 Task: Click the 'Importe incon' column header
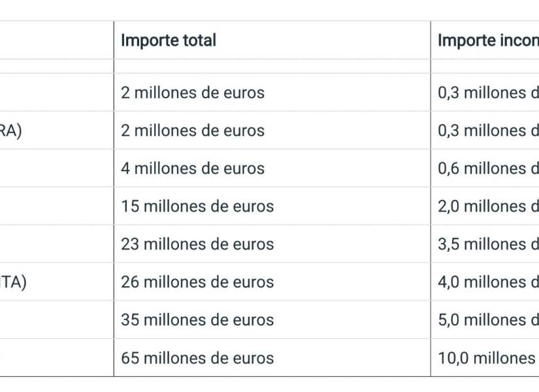(x=487, y=41)
